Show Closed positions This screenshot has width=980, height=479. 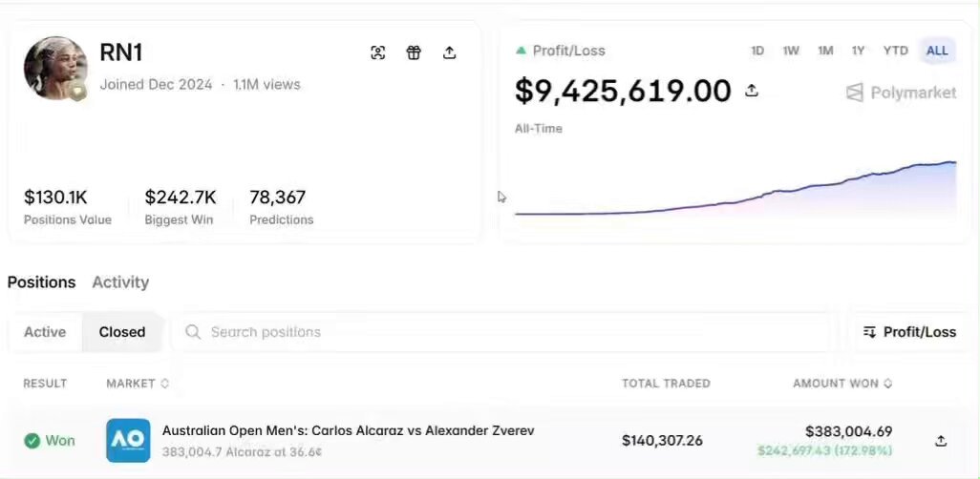click(122, 332)
